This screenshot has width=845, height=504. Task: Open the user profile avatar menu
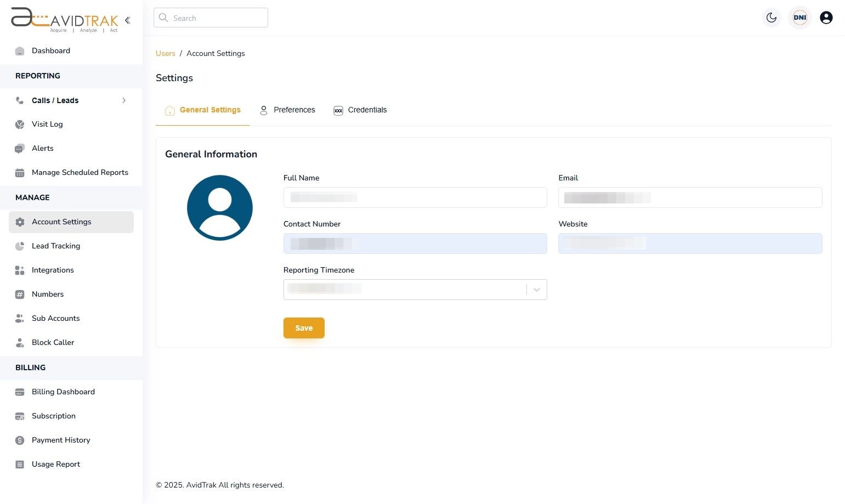[x=826, y=18]
